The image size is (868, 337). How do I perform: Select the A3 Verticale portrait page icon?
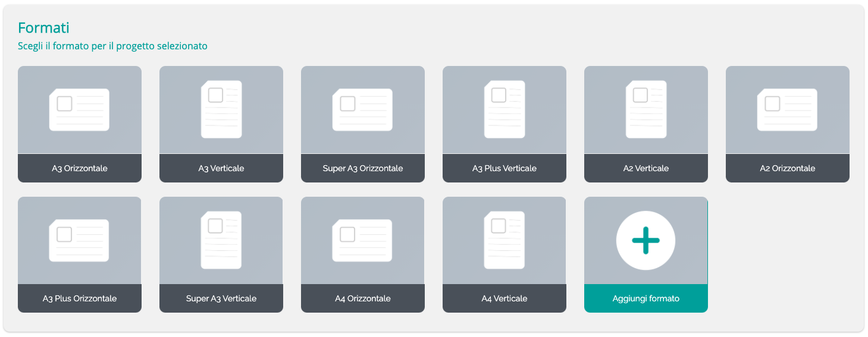[x=221, y=109]
